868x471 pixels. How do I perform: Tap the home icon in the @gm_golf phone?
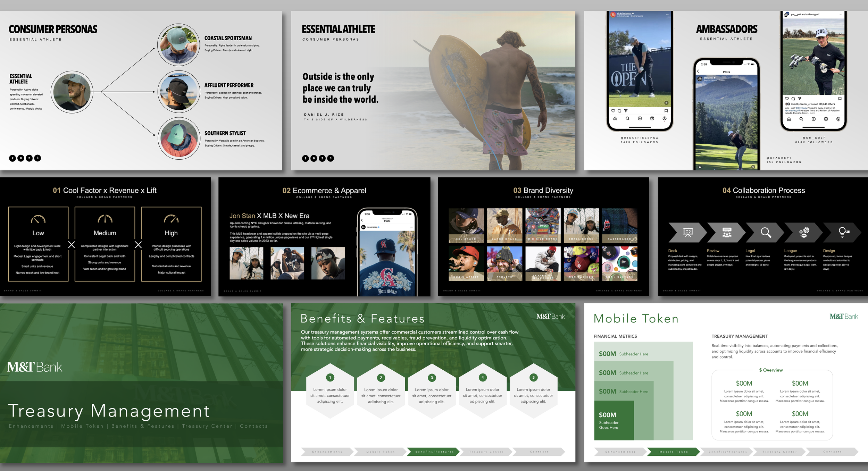(789, 119)
